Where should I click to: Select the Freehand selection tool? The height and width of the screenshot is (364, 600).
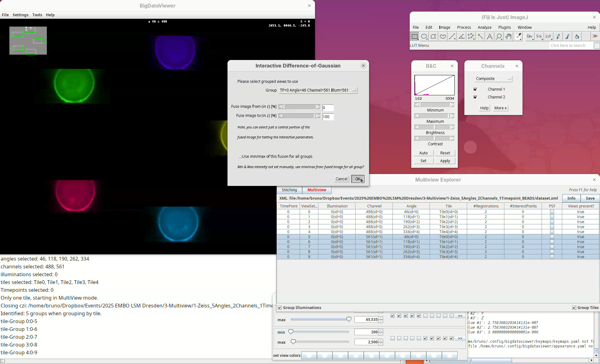[x=443, y=37]
